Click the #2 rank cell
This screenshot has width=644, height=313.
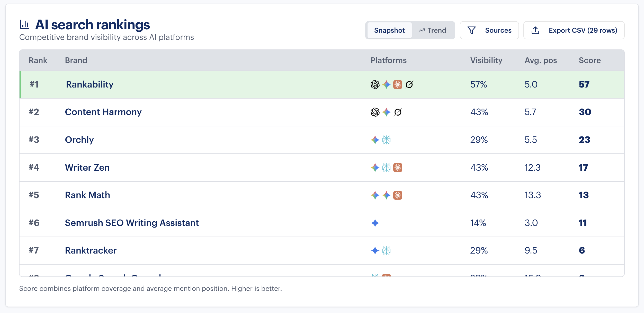click(x=34, y=112)
